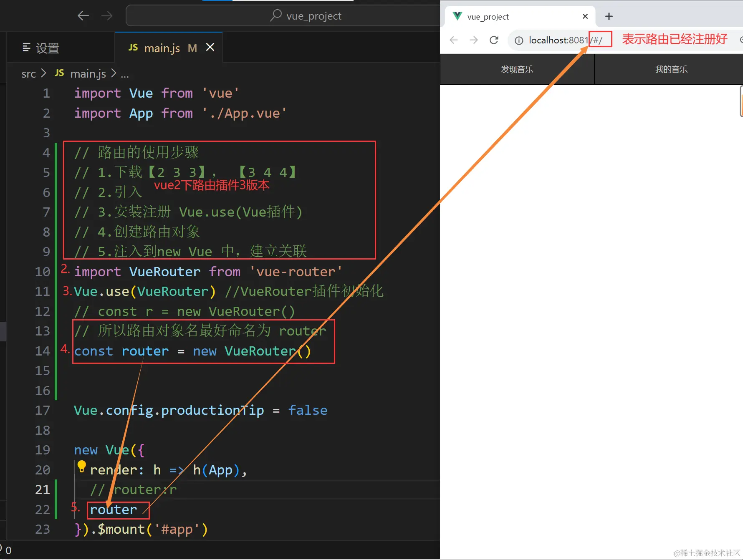
Task: Click the line 1 import Vue statement
Action: (x=157, y=93)
